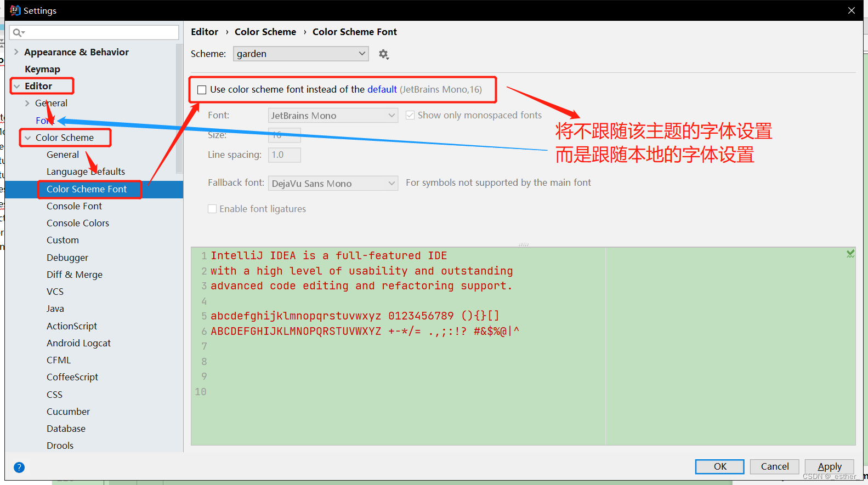This screenshot has height=485, width=868.
Task: Select CoffeeScript item
Action: [x=72, y=377]
